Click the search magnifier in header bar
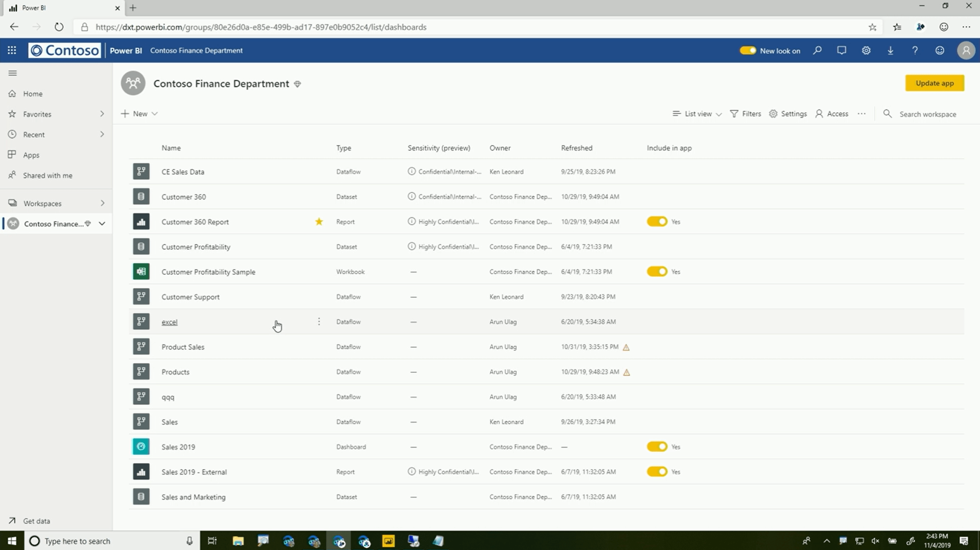980x550 pixels. (x=817, y=50)
